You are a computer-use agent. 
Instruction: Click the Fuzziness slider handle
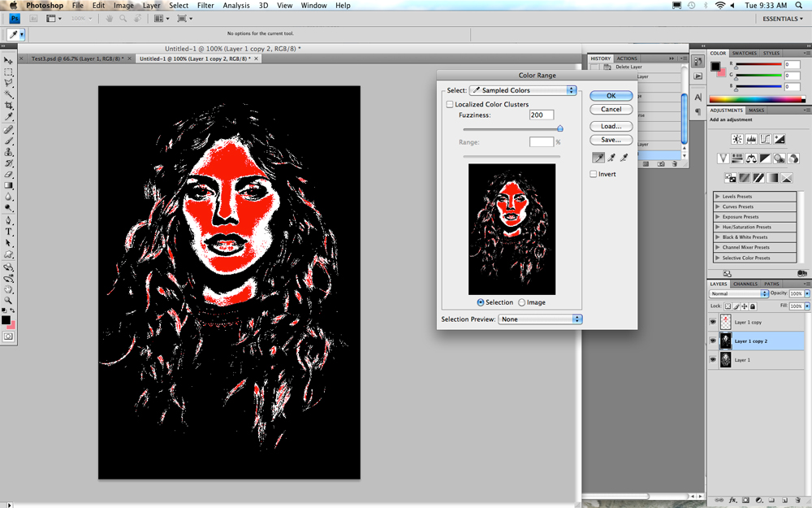(559, 128)
